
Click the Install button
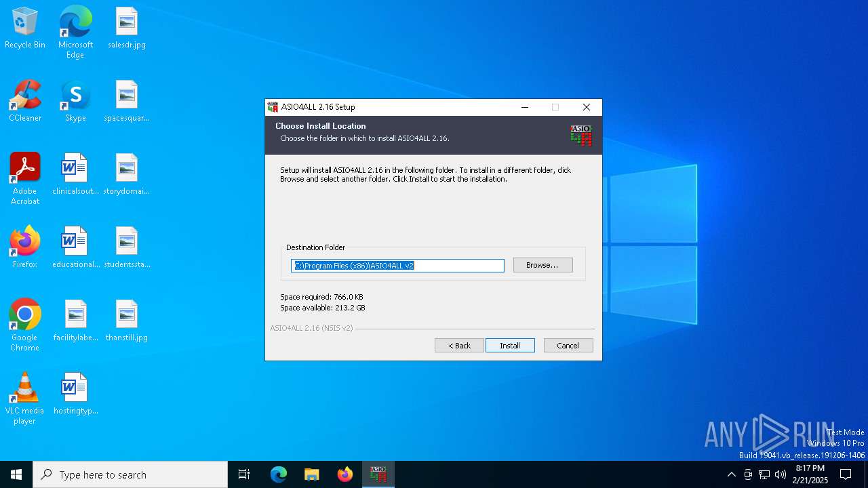coord(510,346)
